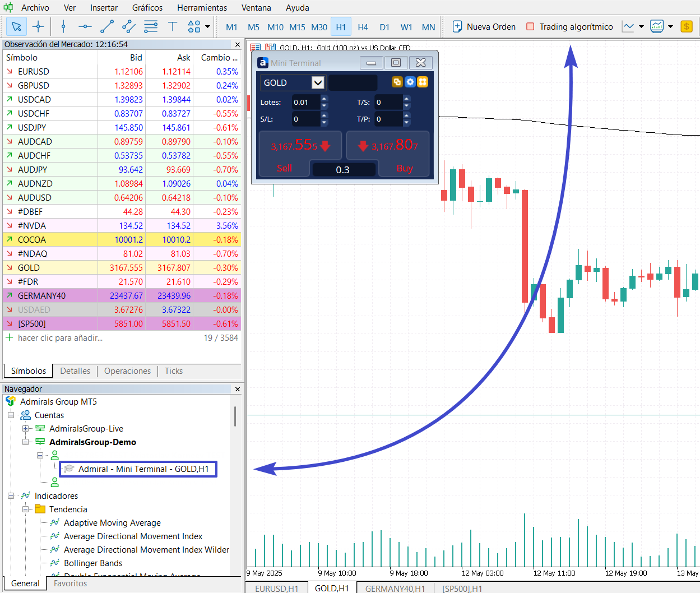
Task: Click the chart type line icon
Action: point(628,26)
